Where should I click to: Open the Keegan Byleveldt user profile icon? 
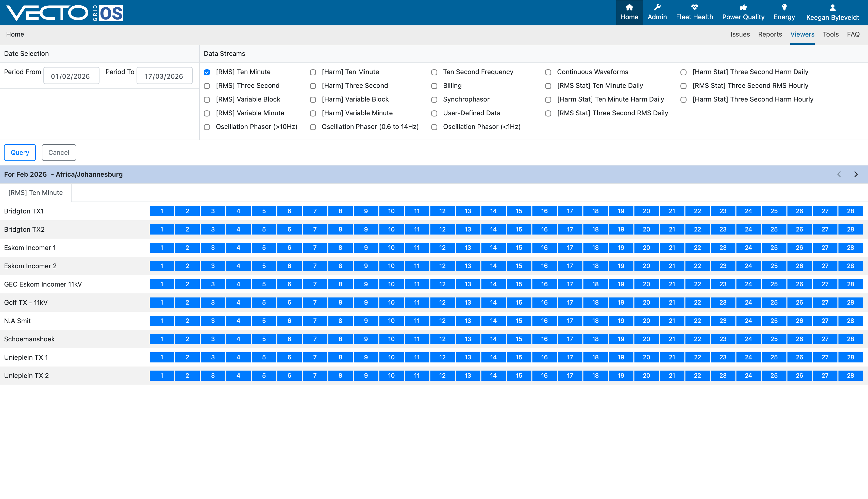(832, 8)
